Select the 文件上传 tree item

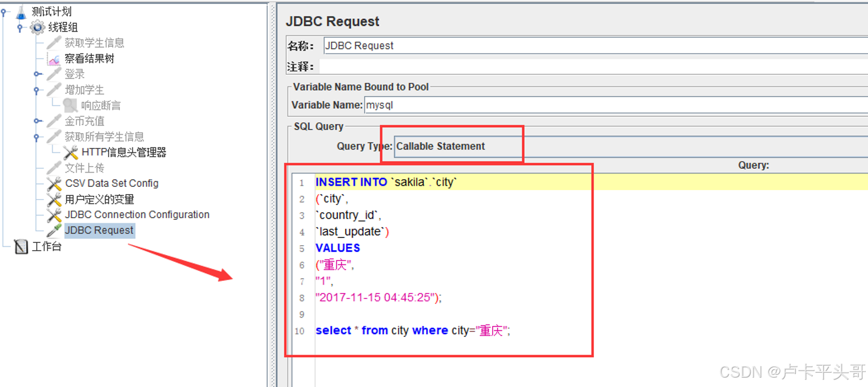click(x=84, y=168)
